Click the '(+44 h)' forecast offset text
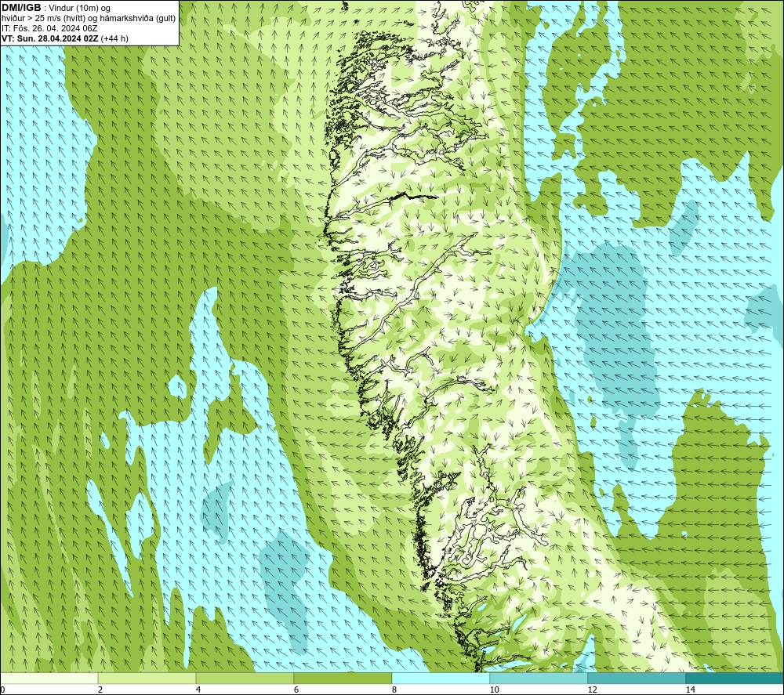This screenshot has height=695, width=784. tap(114, 38)
